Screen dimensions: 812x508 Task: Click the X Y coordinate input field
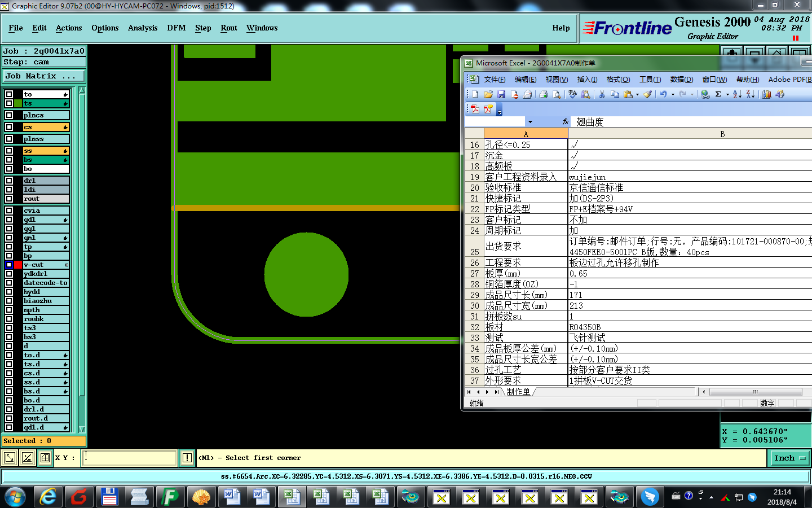click(130, 458)
